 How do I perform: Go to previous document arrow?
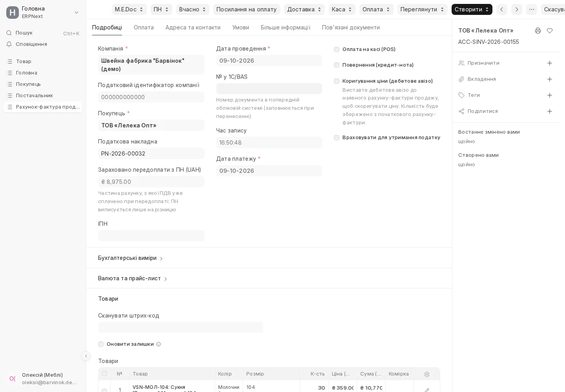(x=502, y=9)
